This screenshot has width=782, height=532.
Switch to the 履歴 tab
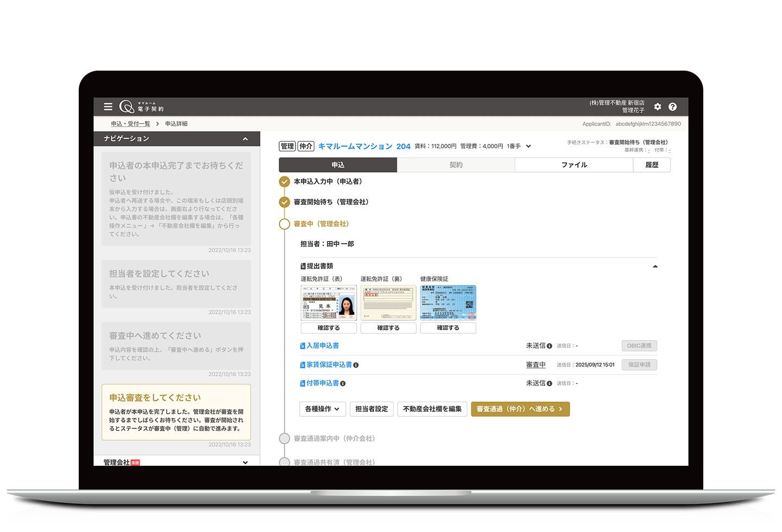click(652, 165)
